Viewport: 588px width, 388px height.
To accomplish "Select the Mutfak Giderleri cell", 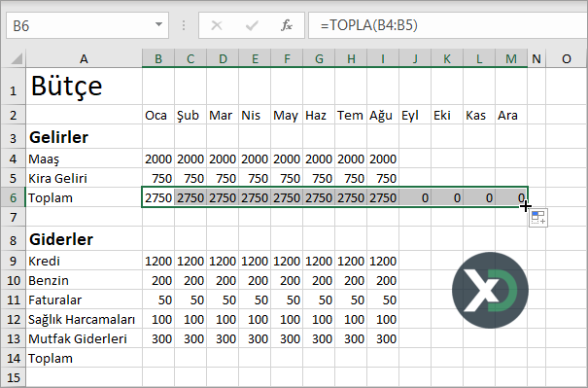I will click(x=84, y=338).
